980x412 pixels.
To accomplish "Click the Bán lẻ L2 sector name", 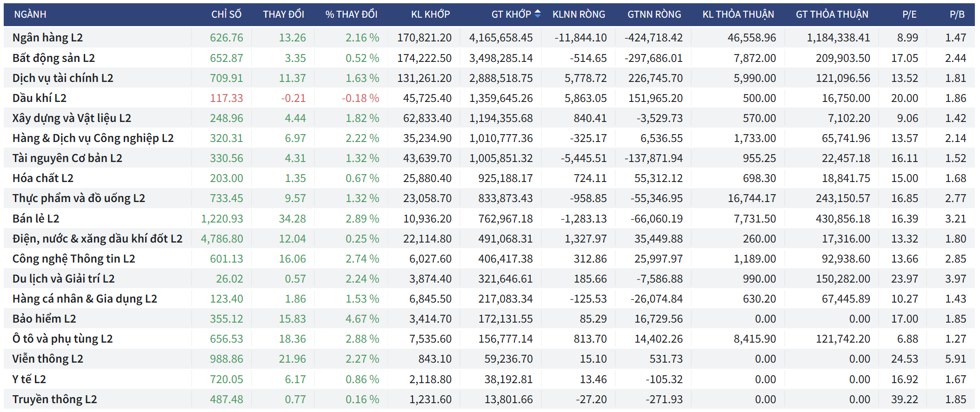I will [36, 219].
